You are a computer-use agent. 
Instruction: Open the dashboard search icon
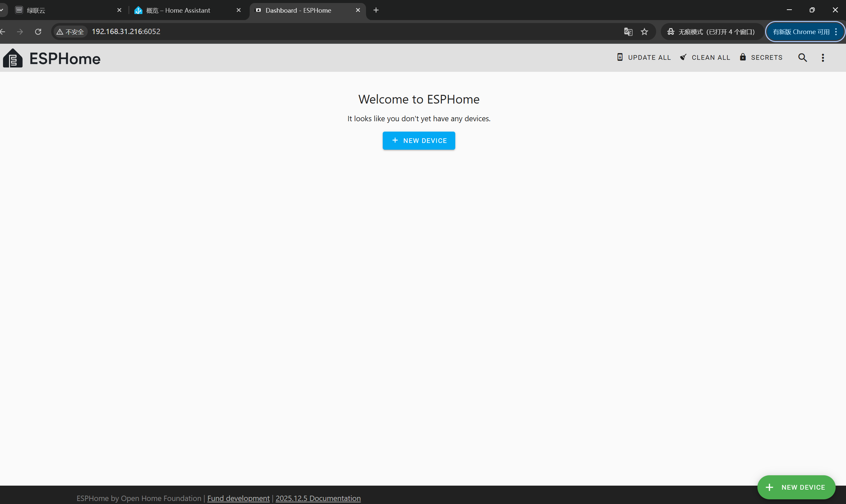(x=802, y=57)
